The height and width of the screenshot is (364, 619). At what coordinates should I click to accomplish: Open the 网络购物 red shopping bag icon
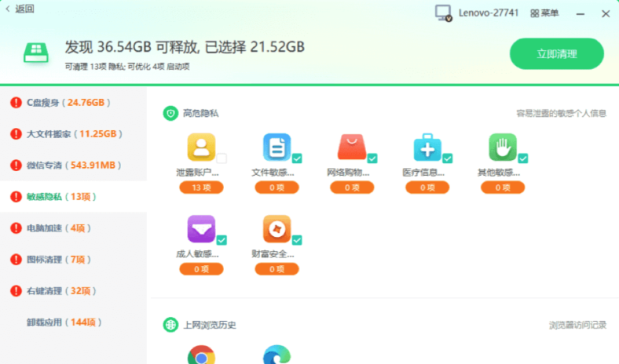(x=352, y=147)
